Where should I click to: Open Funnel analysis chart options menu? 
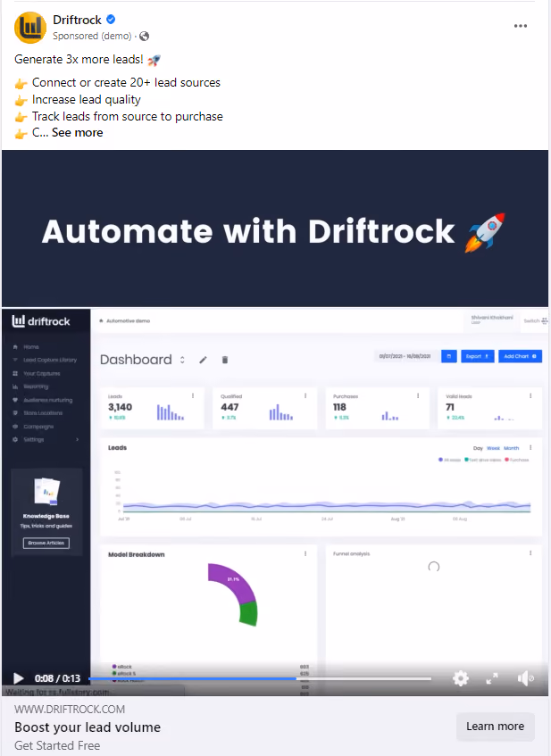click(530, 553)
